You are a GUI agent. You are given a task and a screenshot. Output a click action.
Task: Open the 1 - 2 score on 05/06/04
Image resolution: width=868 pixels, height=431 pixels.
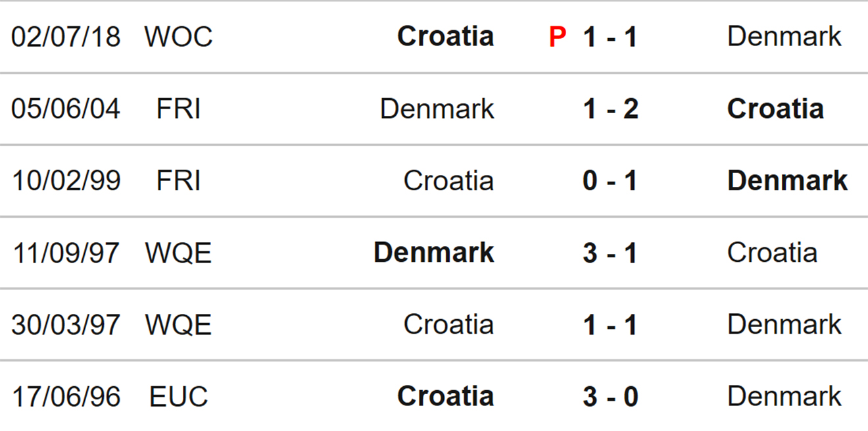[x=610, y=109]
